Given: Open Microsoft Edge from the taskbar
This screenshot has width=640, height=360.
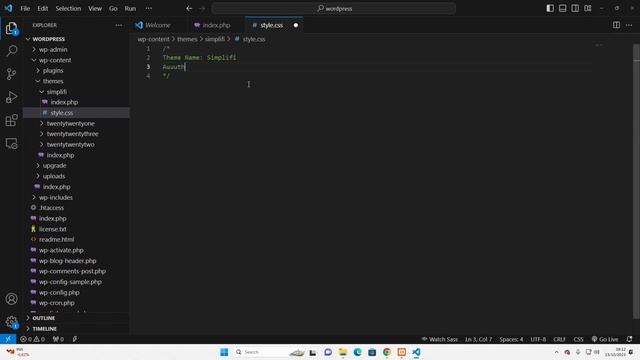Looking at the screenshot, I should pyautogui.click(x=358, y=352).
